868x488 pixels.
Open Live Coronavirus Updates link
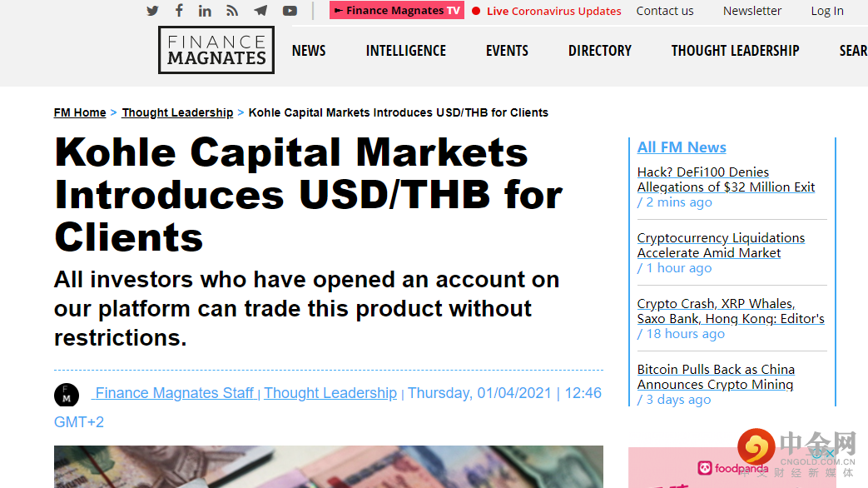tap(547, 11)
